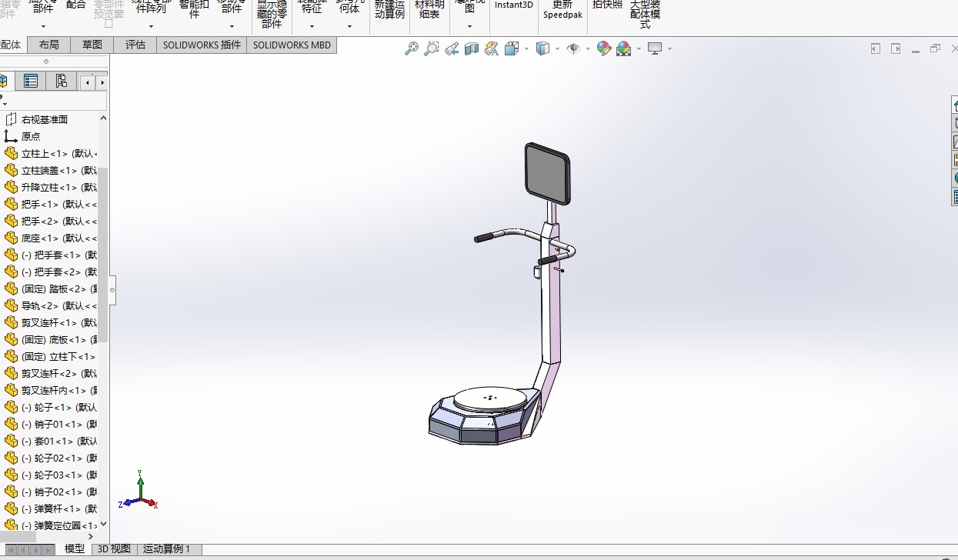The height and width of the screenshot is (560, 958).
Task: Switch to the 评估 tab
Action: click(135, 45)
